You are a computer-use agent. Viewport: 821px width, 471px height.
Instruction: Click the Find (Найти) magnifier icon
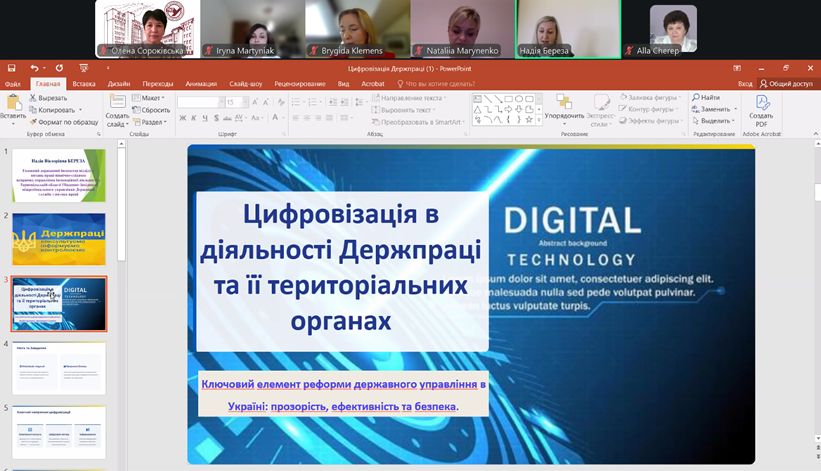point(695,98)
